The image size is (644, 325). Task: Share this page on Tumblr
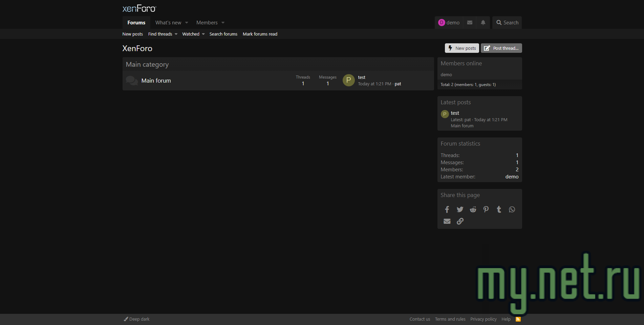click(499, 209)
